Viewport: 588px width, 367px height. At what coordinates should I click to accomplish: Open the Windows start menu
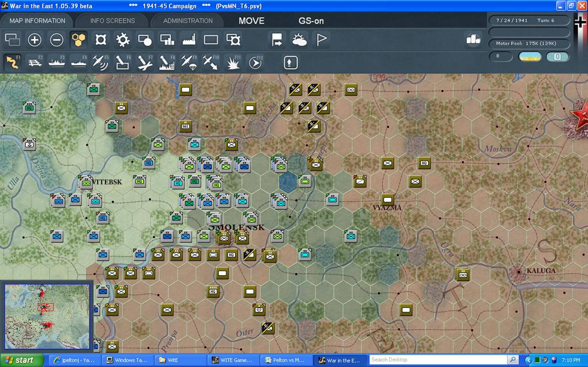pos(22,360)
